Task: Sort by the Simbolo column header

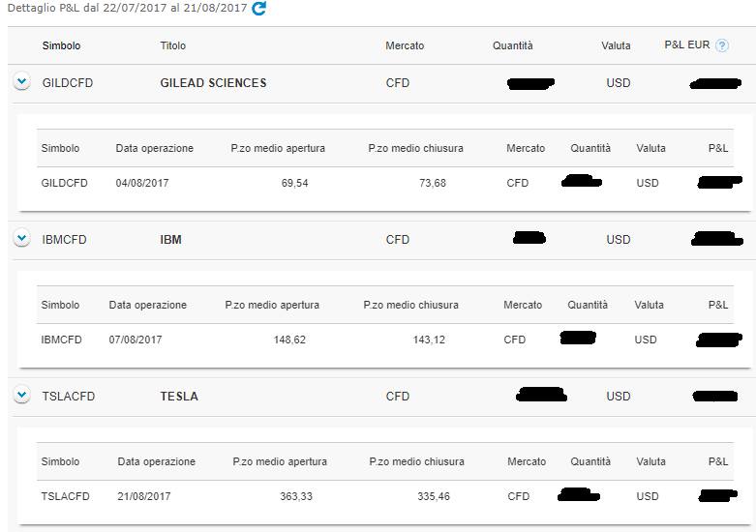Action: tap(61, 45)
